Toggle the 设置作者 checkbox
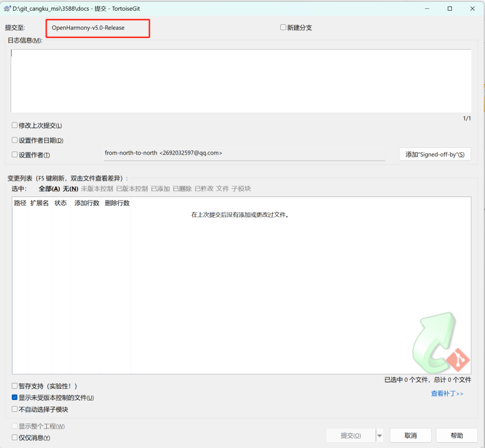485x448 pixels. pyautogui.click(x=15, y=155)
